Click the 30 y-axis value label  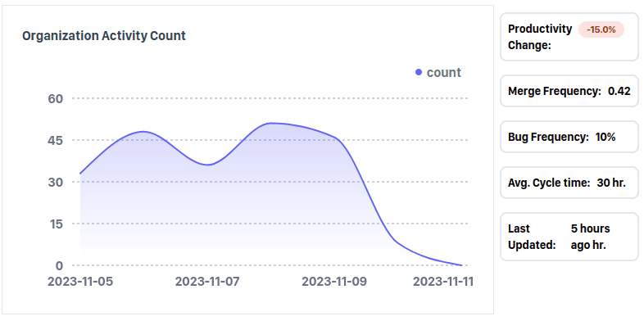56,182
